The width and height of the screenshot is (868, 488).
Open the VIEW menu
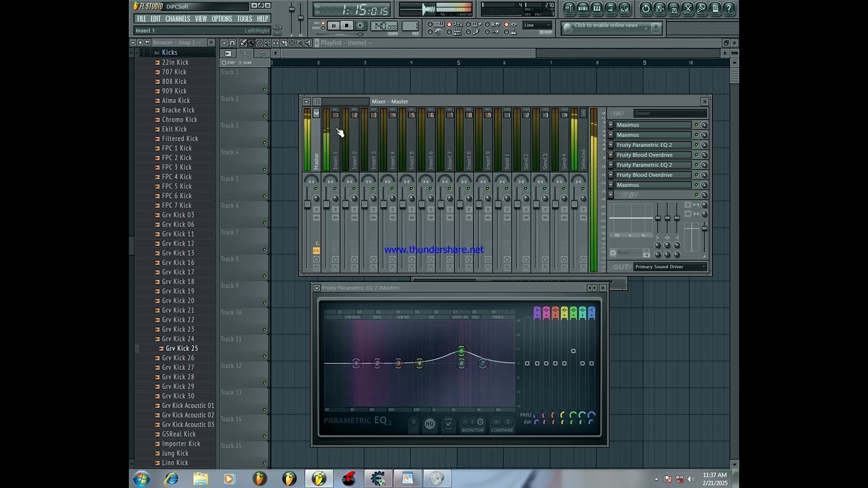point(201,19)
